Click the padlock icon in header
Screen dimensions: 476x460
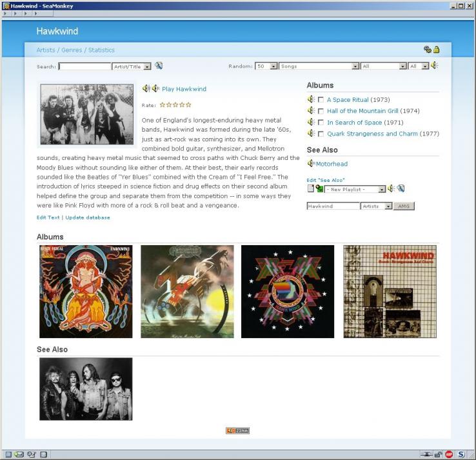436,50
